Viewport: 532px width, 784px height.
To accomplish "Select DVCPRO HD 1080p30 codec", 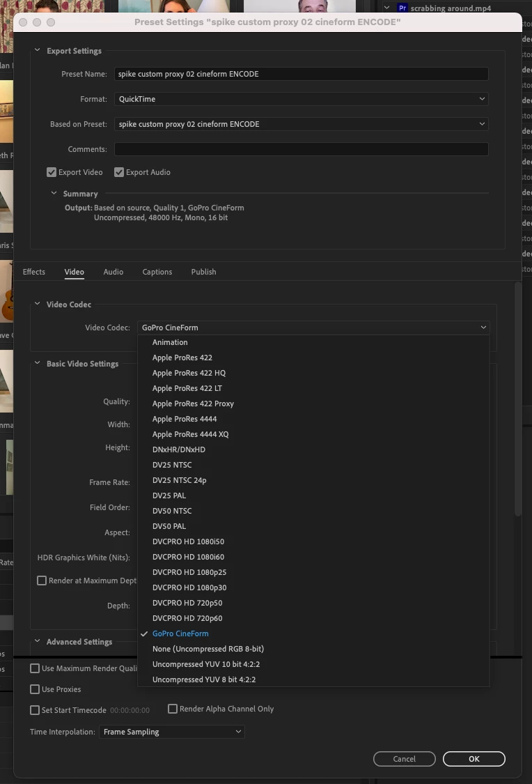I will pos(314,587).
